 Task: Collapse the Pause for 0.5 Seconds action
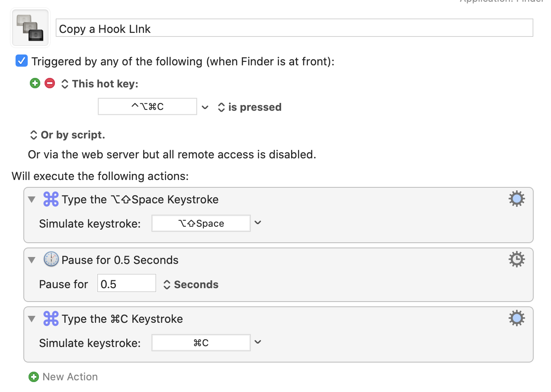(31, 260)
